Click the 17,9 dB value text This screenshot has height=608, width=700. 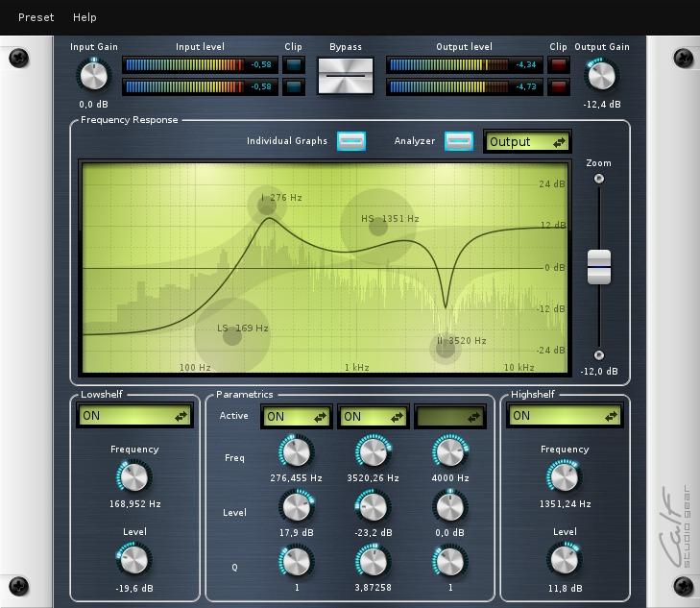297,533
